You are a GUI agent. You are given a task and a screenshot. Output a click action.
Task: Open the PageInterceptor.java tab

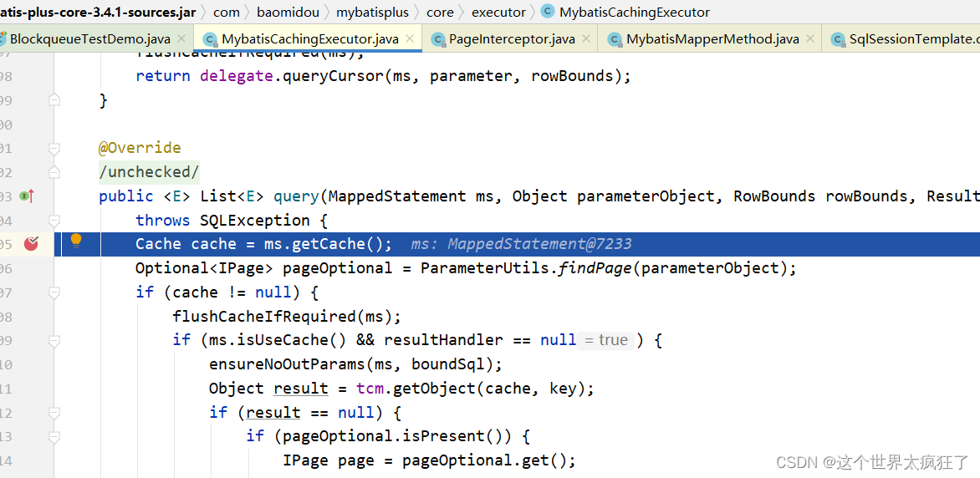pos(510,39)
